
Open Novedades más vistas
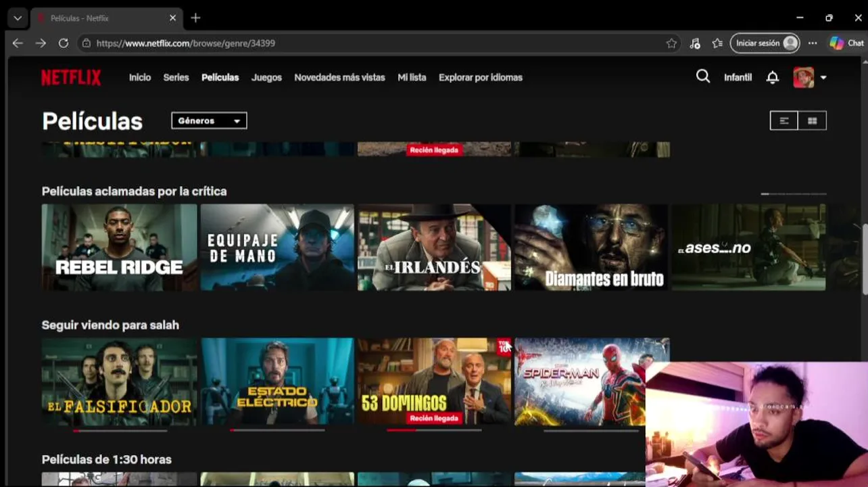tap(339, 77)
